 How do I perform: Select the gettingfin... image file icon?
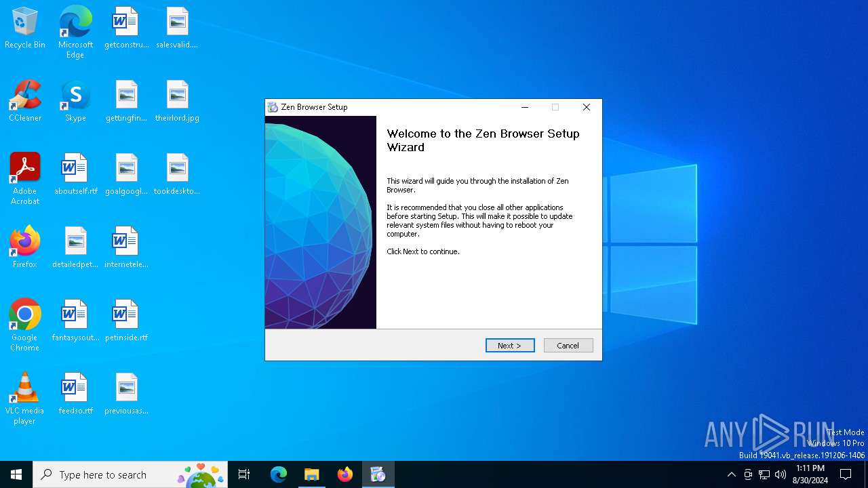(x=126, y=102)
